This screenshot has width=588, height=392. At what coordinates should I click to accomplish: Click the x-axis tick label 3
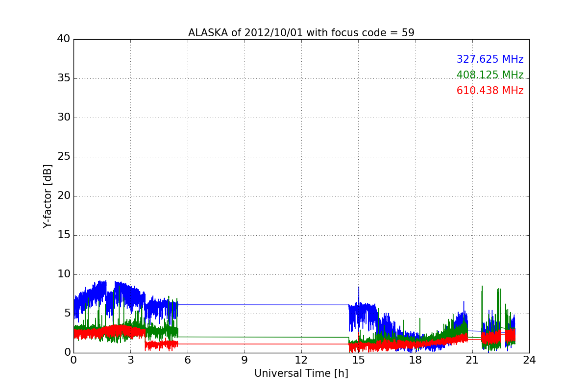pyautogui.click(x=130, y=360)
